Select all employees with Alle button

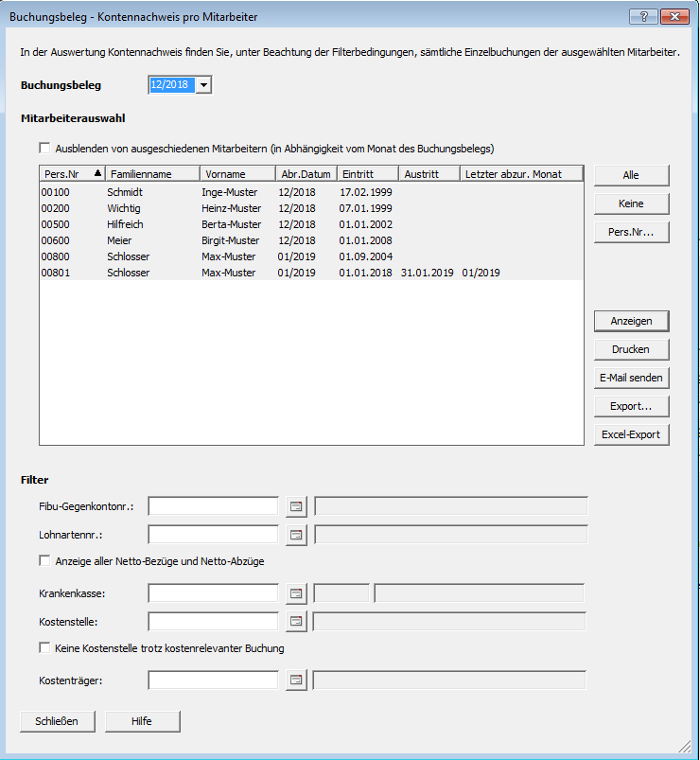point(631,175)
